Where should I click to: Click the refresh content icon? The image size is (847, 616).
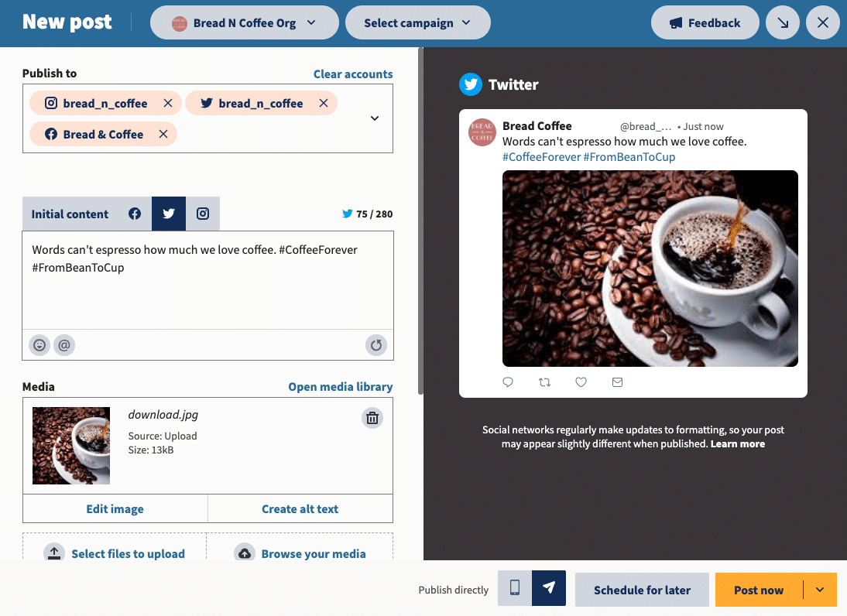[x=376, y=345]
